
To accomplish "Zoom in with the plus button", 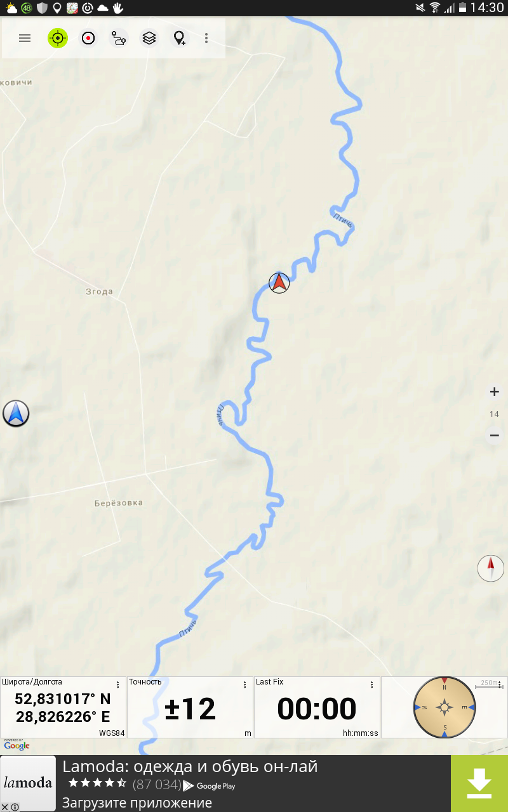I will point(494,391).
